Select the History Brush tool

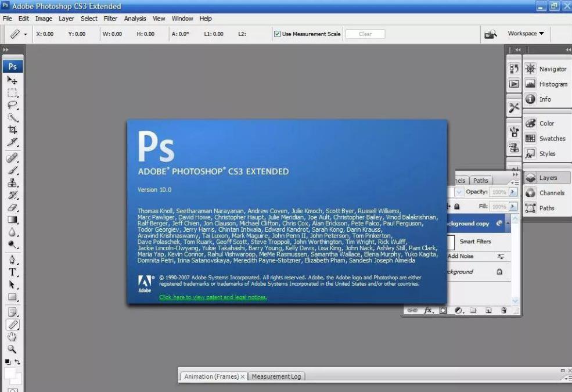coord(12,195)
